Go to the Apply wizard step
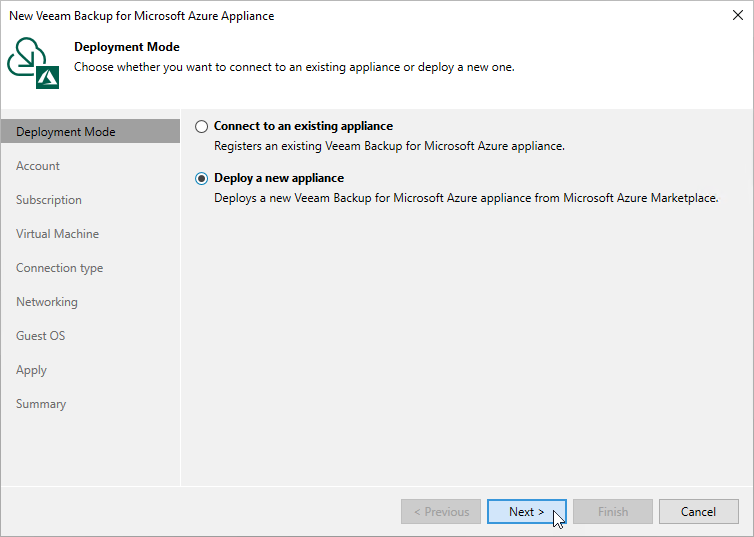Image resolution: width=754 pixels, height=537 pixels. (31, 370)
